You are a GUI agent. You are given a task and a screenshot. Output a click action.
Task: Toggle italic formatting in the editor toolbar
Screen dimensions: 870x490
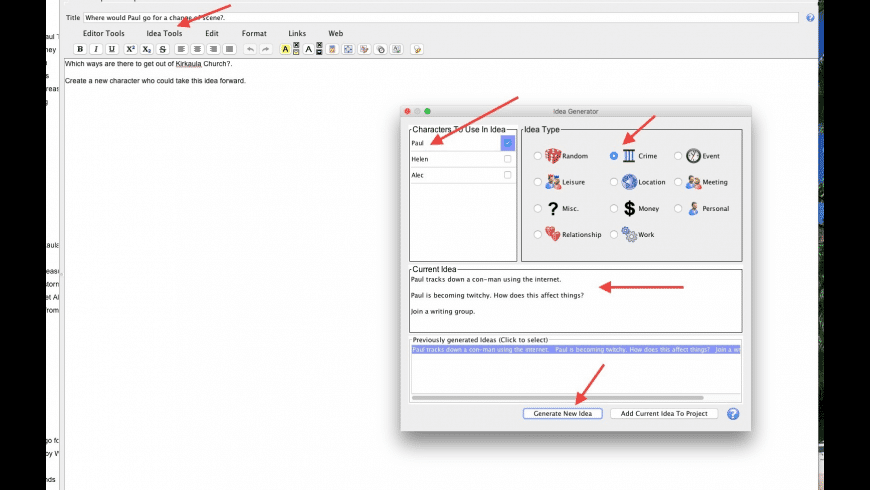coord(96,49)
